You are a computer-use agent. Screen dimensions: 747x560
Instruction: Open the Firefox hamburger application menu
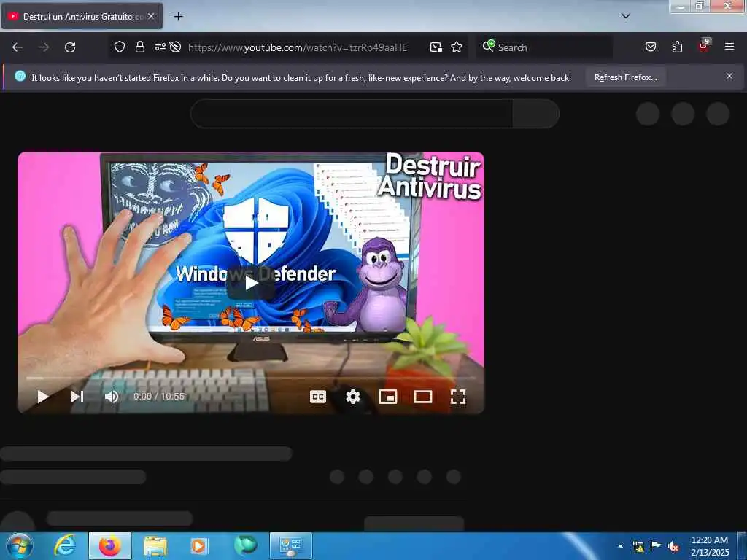point(729,47)
